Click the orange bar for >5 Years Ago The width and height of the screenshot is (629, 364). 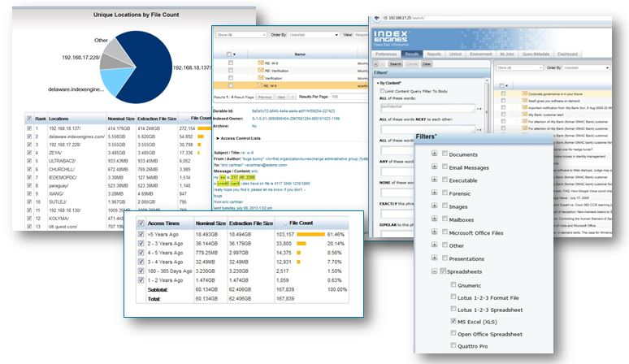point(311,234)
